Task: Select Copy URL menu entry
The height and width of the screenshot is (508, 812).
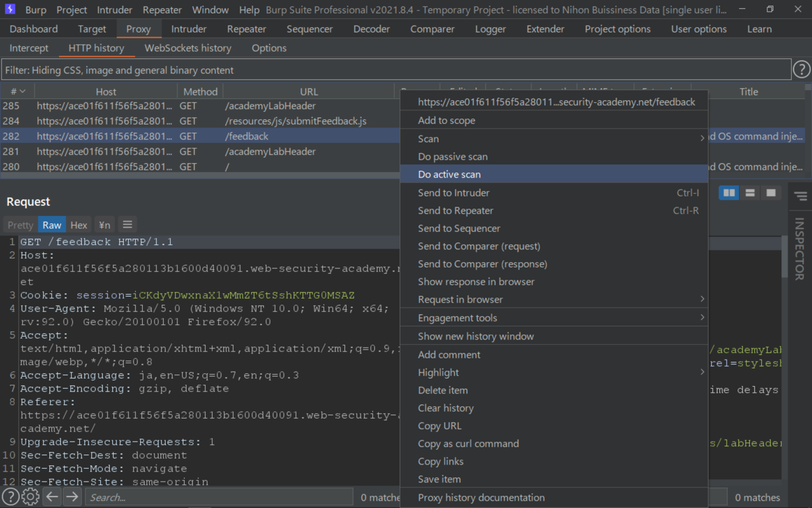Action: pyautogui.click(x=554, y=426)
